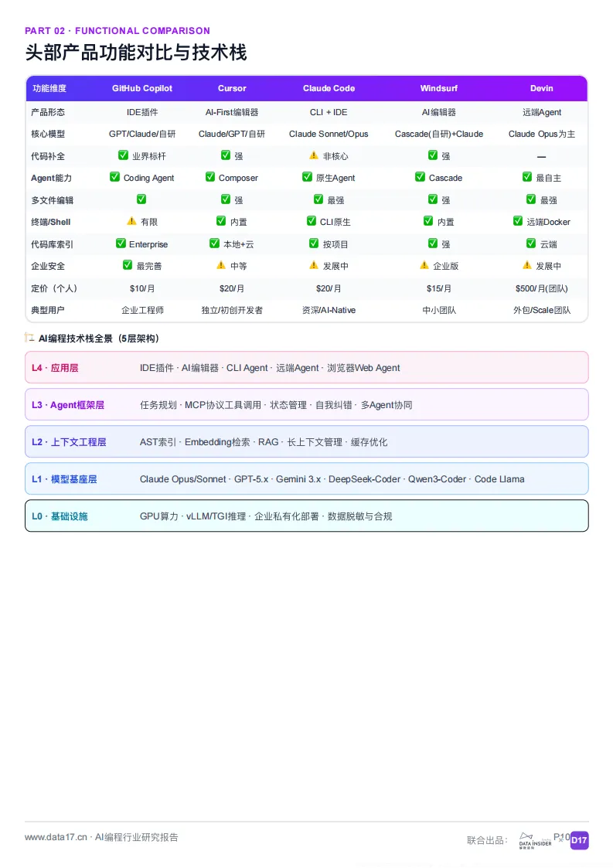Select the Devin column header

[542, 88]
